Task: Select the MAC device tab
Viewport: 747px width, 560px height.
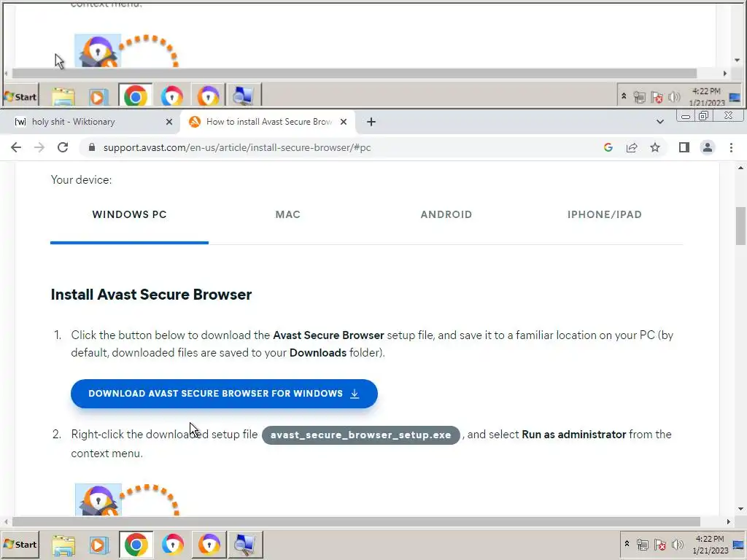Action: tap(287, 214)
